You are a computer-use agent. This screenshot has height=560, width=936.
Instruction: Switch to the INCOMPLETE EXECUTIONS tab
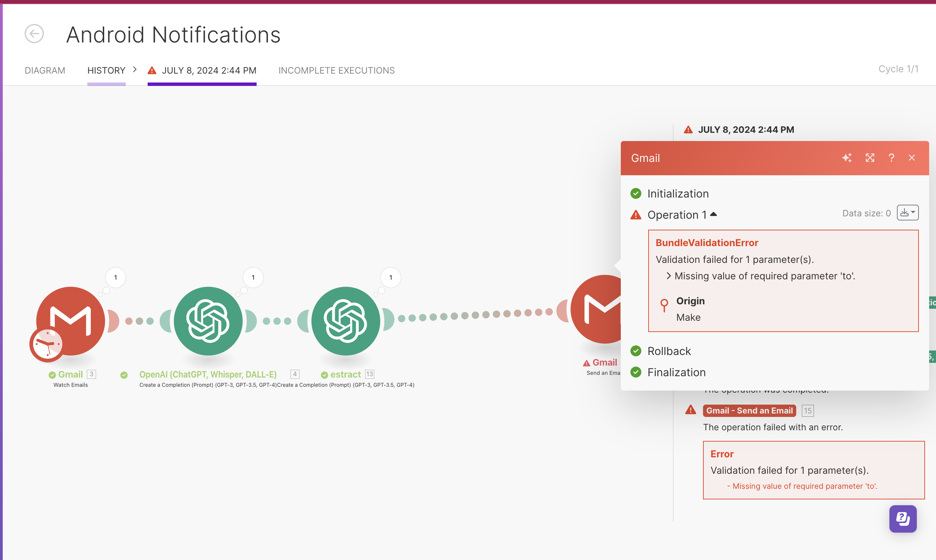click(336, 71)
